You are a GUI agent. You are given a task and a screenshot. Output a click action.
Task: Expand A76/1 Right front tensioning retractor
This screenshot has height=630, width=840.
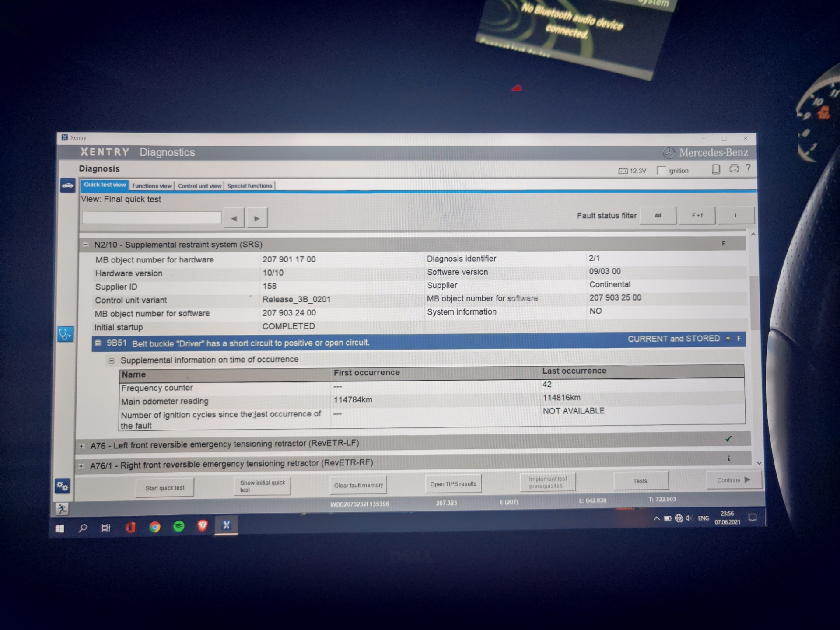tap(81, 466)
